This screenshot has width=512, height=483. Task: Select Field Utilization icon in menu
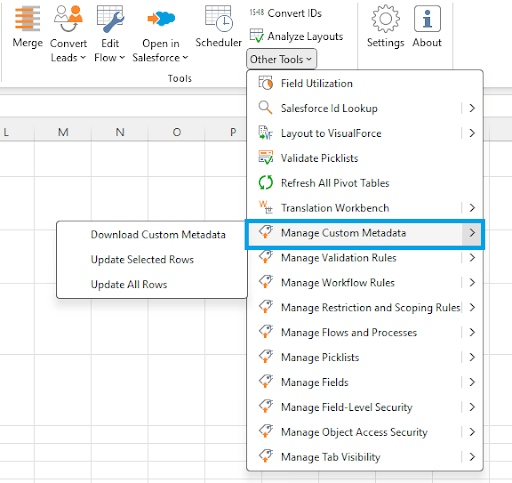point(266,83)
